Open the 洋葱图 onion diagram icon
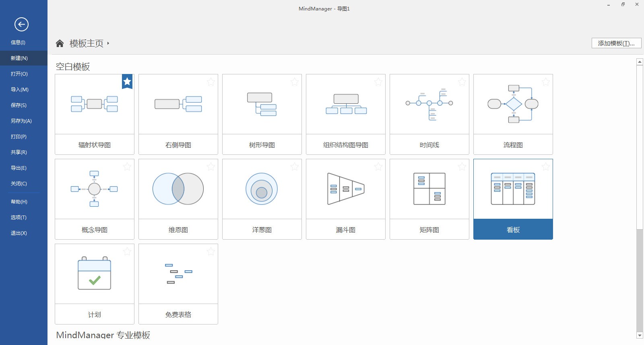 (x=262, y=189)
